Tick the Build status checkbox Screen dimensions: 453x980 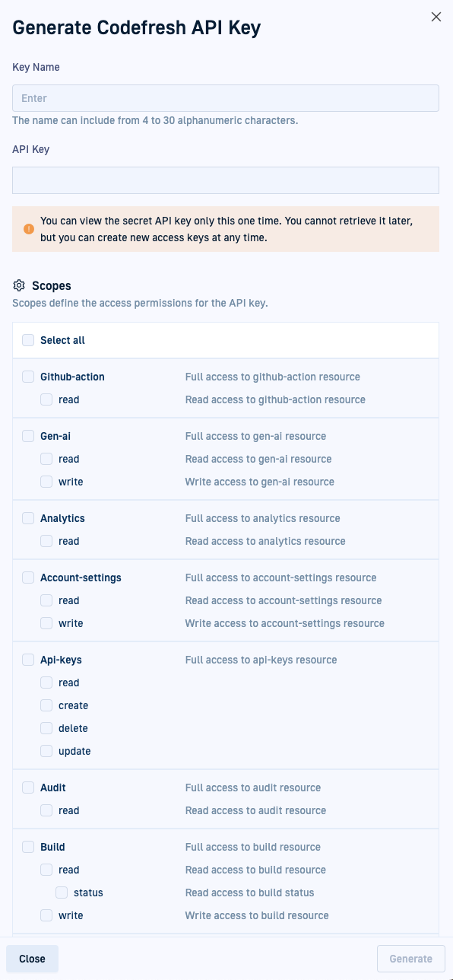62,892
